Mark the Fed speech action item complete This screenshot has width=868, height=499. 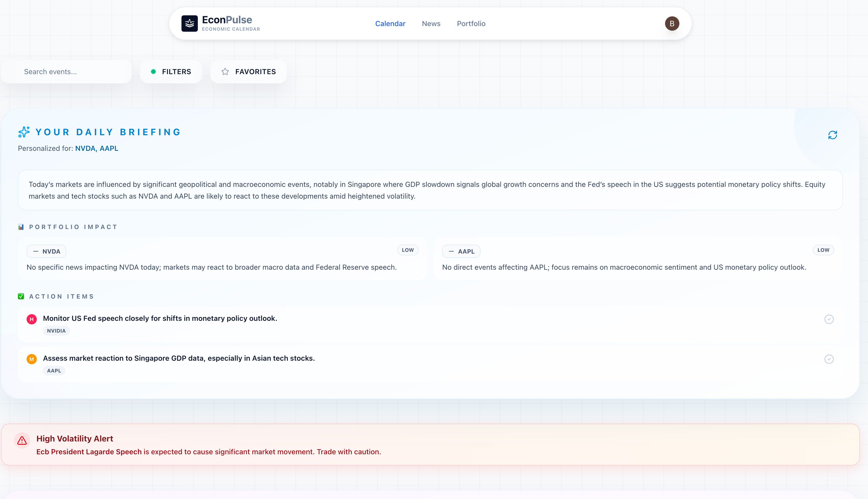(829, 319)
